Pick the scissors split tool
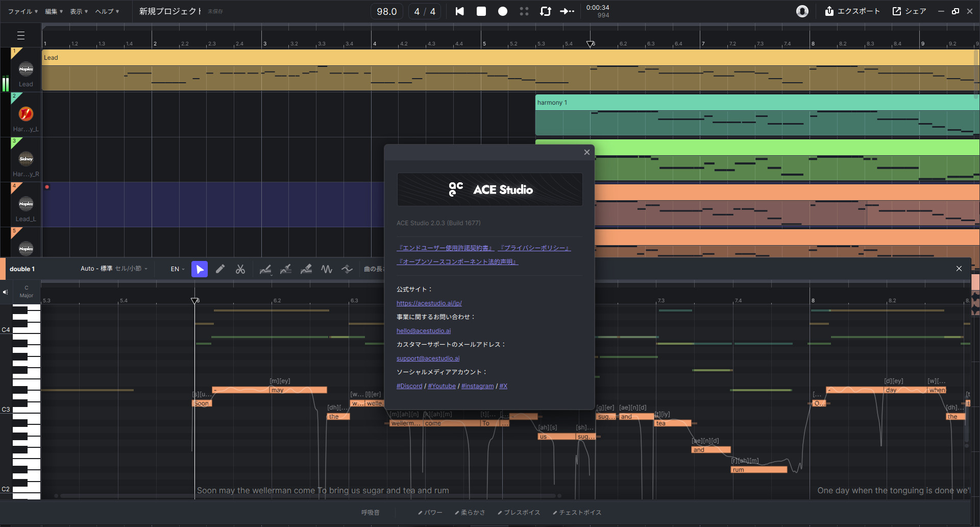Image resolution: width=980 pixels, height=527 pixels. pos(240,269)
